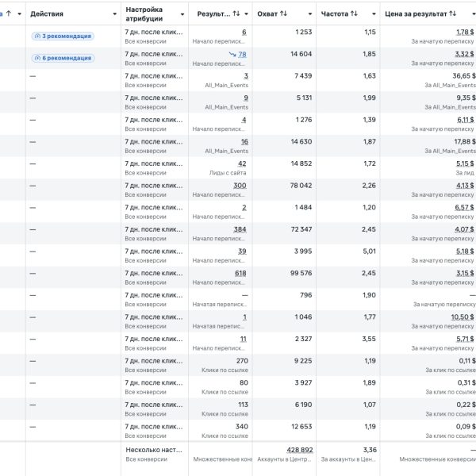
Task: Open dropdown arrow of the Охват column
Action: point(309,14)
